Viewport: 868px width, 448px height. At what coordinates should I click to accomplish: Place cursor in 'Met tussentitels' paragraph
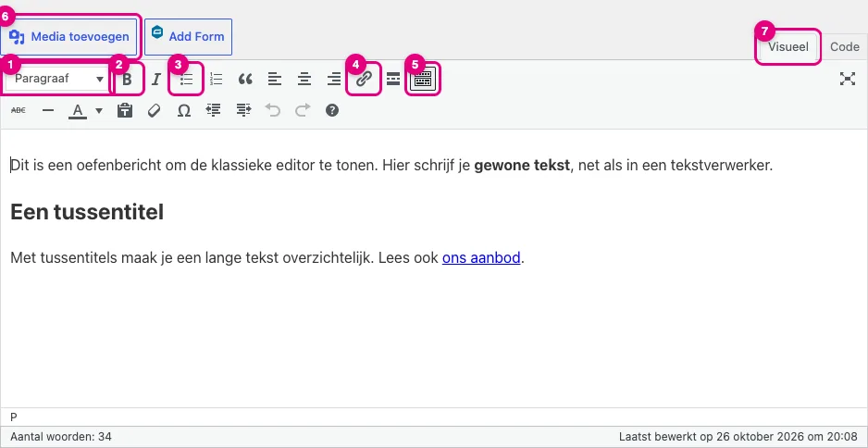[x=267, y=258]
